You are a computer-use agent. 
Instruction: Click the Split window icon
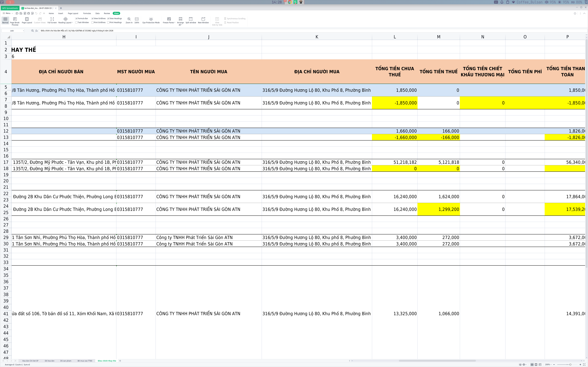point(191,20)
